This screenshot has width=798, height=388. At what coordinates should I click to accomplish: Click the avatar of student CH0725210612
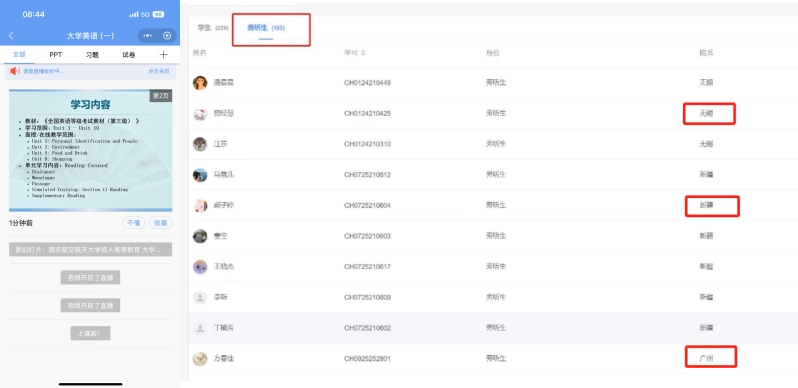point(200,175)
